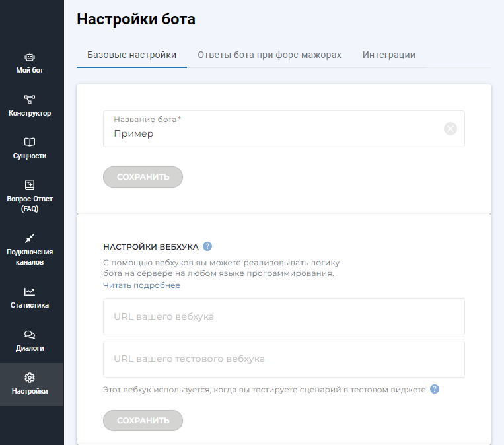The height and width of the screenshot is (445, 504).
Task: Open the Статистика chart icon
Action: pos(30,292)
